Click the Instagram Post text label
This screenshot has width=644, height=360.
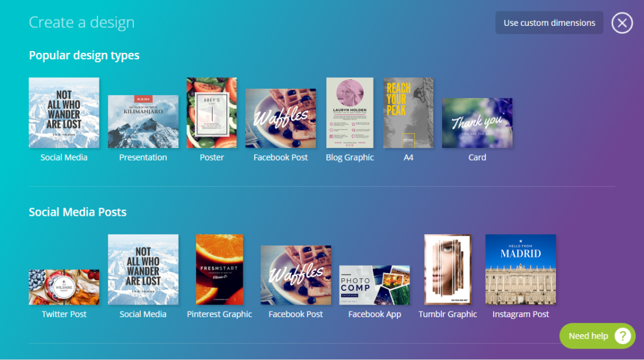520,314
